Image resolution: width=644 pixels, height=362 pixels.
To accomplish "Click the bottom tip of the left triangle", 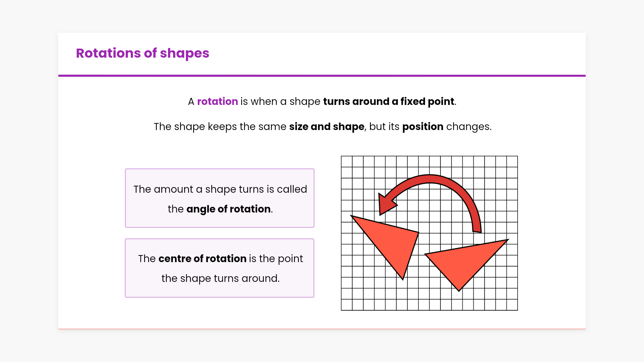I will tap(402, 278).
